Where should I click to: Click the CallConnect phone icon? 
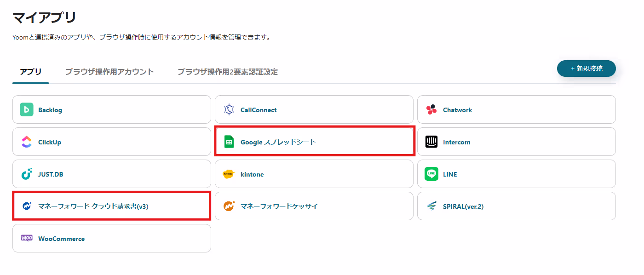(x=229, y=110)
